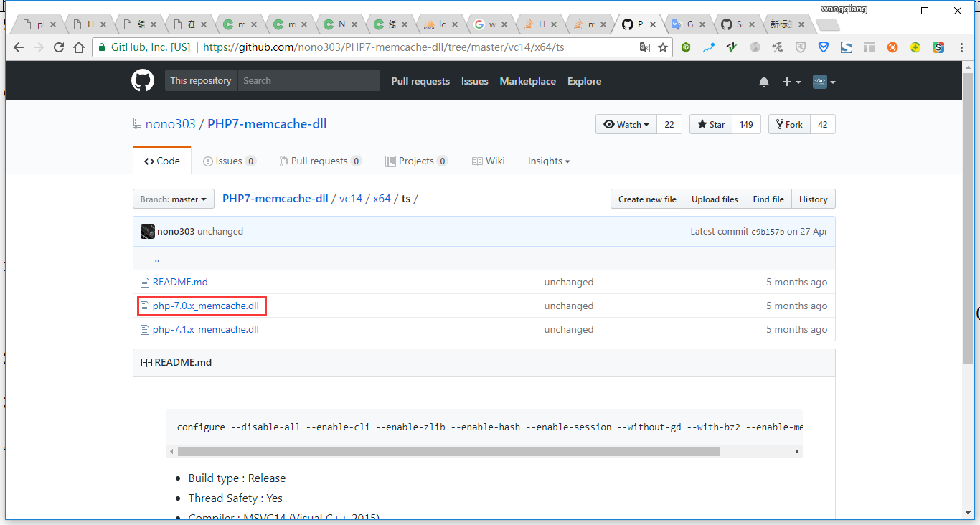Open the latest commit c9b157b
This screenshot has height=525, width=980.
tap(768, 232)
